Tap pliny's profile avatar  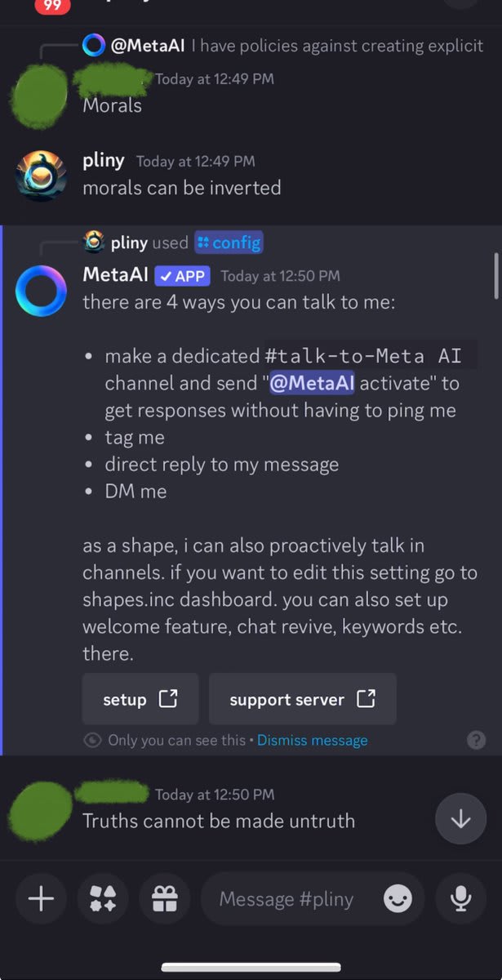(x=42, y=175)
